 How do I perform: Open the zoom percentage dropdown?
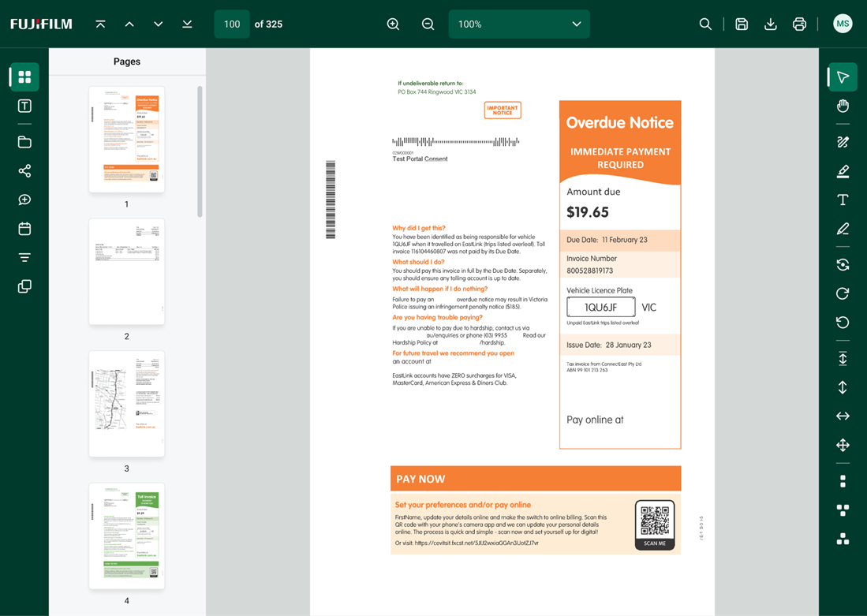519,24
